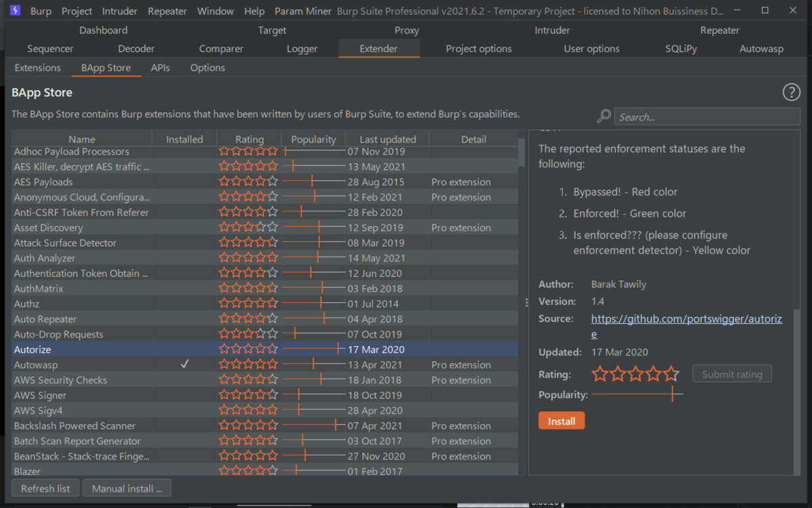Open the Help menu
Viewport: 812px width, 508px height.
point(254,11)
